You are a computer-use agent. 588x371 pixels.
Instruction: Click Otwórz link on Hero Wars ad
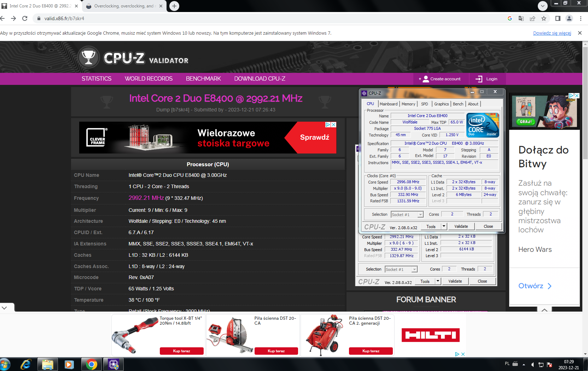[535, 286]
